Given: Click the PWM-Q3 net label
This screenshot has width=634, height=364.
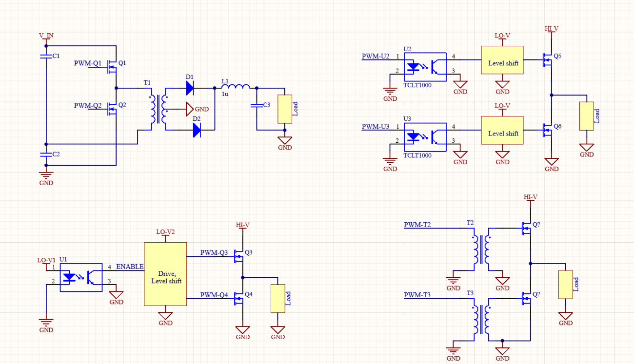Looking at the screenshot, I should [x=214, y=253].
